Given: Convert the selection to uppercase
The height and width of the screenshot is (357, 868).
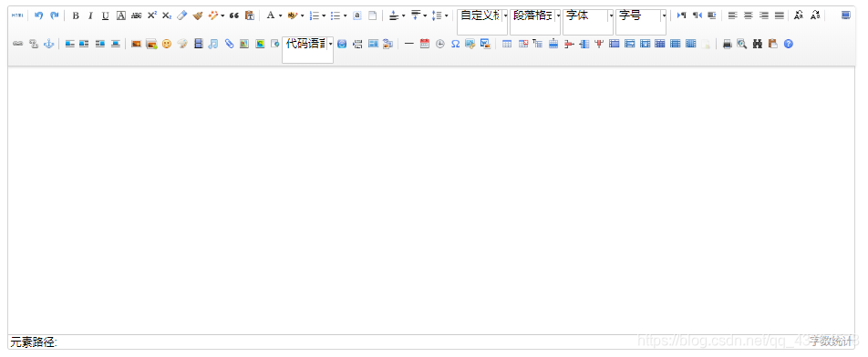Looking at the screenshot, I should [799, 15].
